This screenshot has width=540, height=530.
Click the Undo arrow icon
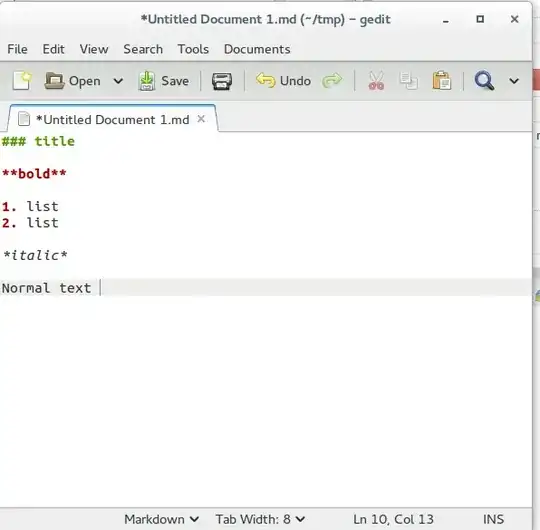click(x=266, y=81)
